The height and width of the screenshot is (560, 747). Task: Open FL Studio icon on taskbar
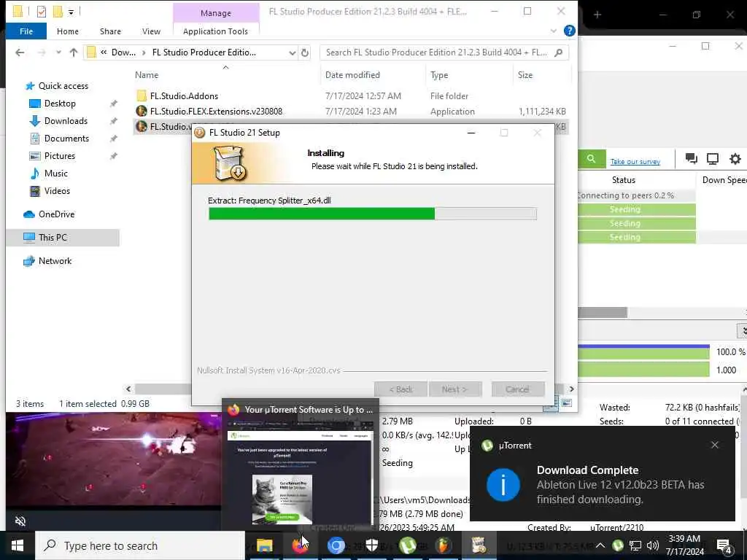443,545
